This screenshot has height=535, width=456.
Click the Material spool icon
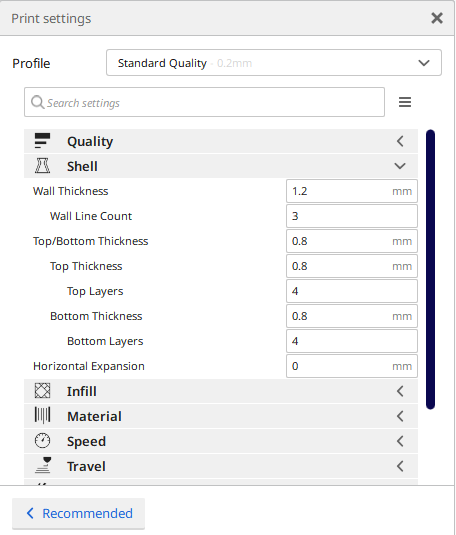click(x=42, y=416)
